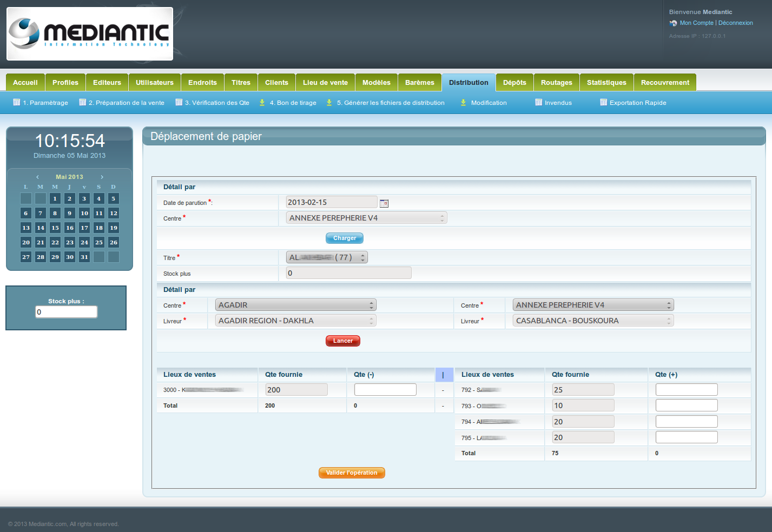This screenshot has height=532, width=772.
Task: Open 4. Bon de tirage submenu link
Action: click(293, 103)
